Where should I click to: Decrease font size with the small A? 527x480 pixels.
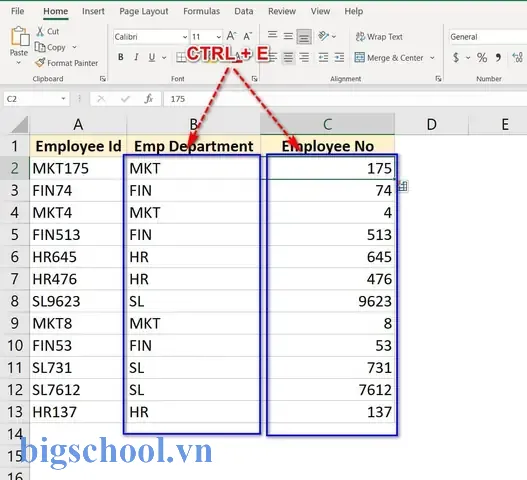[248, 36]
